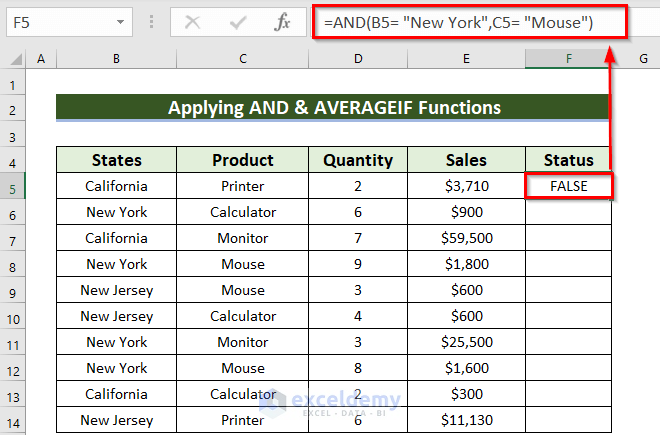Select column B header

117,59
